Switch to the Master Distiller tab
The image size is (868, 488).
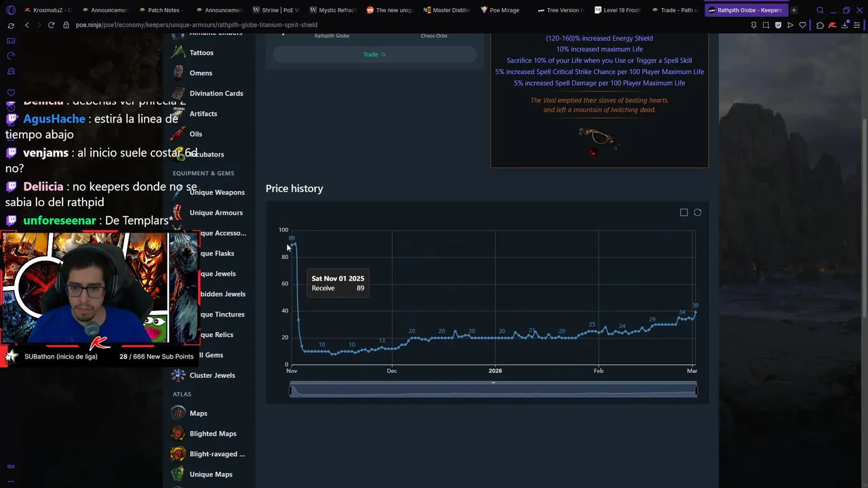pyautogui.click(x=448, y=10)
